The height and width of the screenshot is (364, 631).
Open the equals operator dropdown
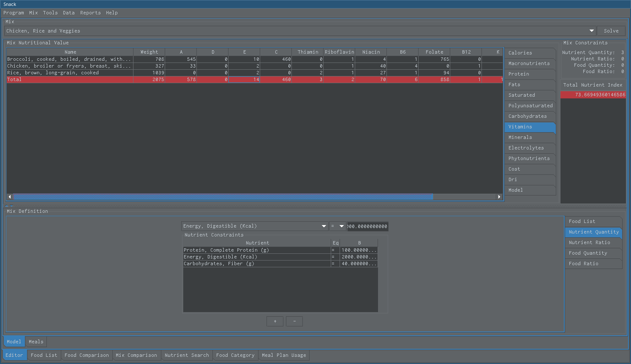tap(337, 226)
